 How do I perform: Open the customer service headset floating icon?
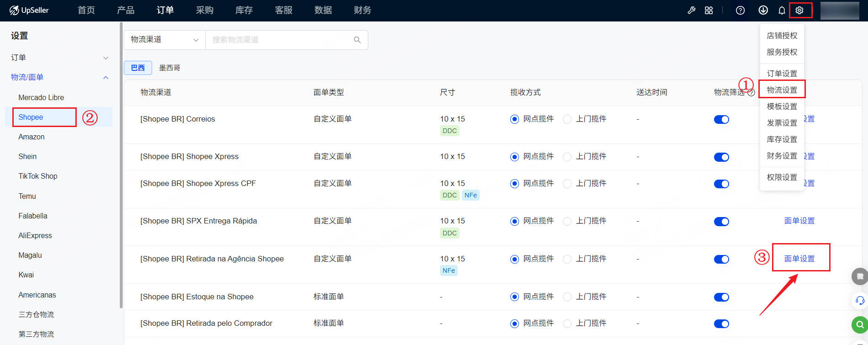click(x=860, y=300)
